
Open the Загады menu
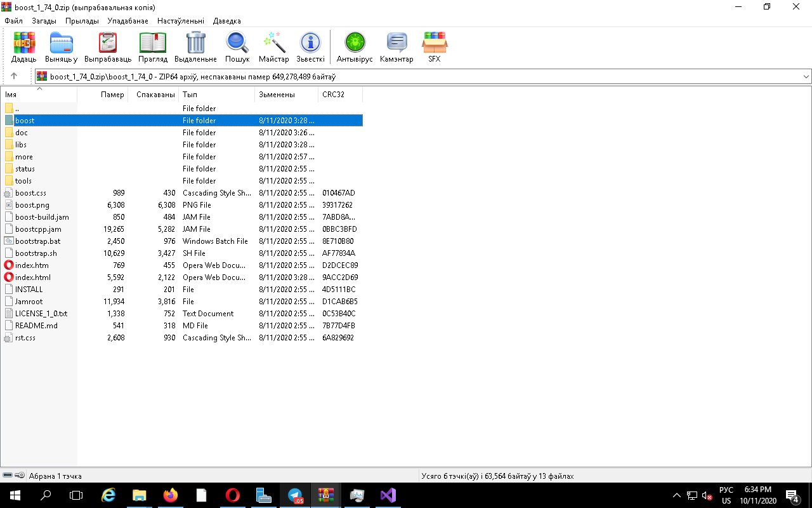point(44,21)
